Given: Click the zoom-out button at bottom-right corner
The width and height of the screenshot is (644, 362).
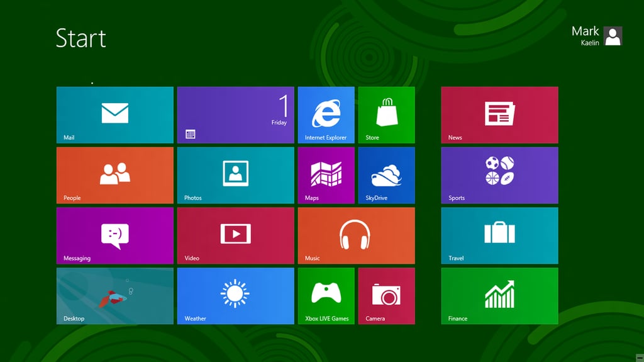Looking at the screenshot, I should tap(640, 358).
